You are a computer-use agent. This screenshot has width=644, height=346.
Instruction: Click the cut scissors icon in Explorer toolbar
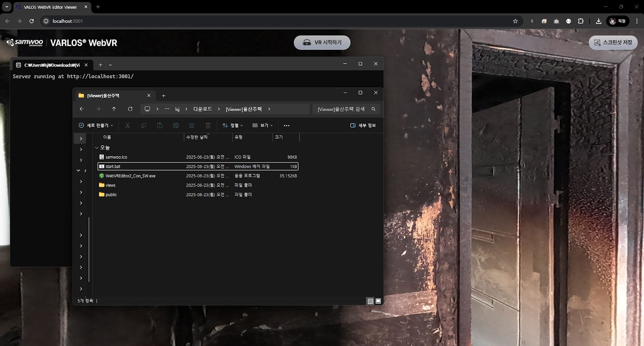(128, 126)
